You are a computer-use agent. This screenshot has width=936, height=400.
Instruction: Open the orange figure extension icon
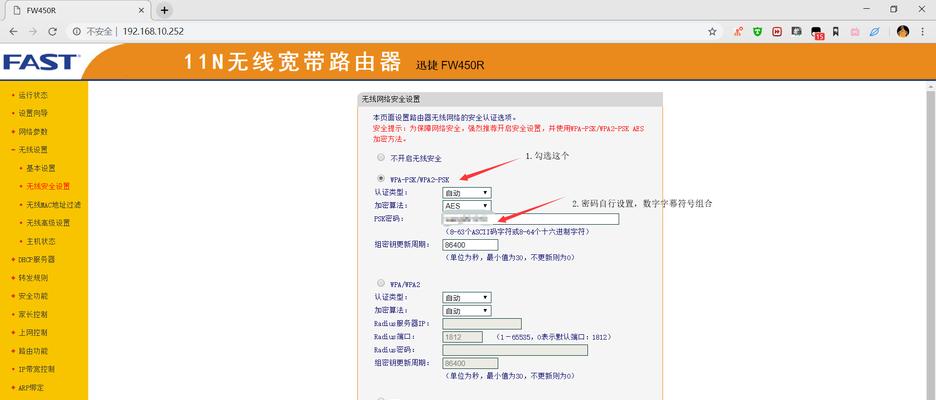tap(738, 32)
